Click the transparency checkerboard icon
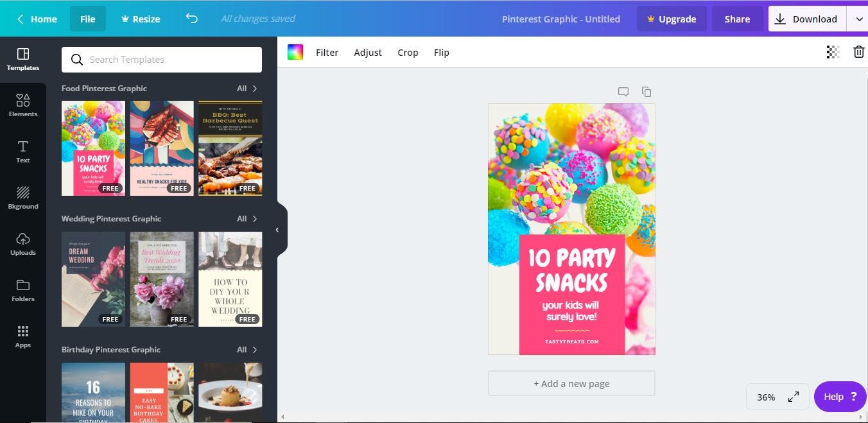The height and width of the screenshot is (423, 868). (833, 52)
